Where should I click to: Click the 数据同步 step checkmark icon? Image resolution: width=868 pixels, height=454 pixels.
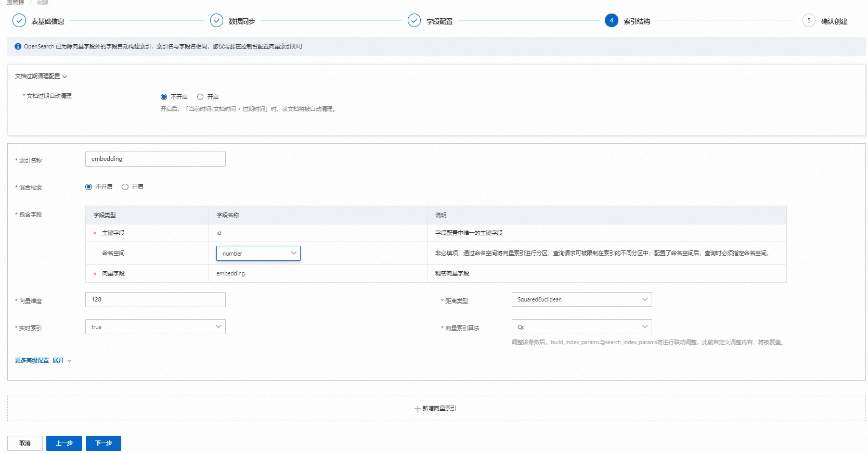[x=216, y=21]
